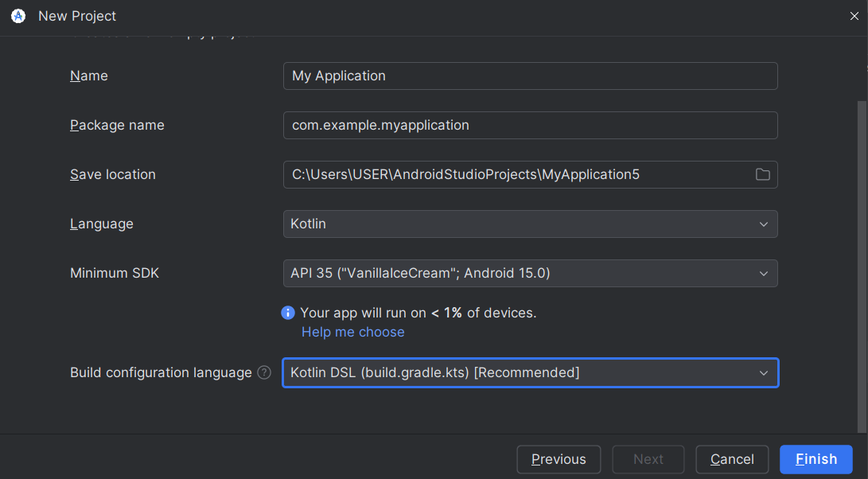
Task: Go back with the Previous button
Action: tap(559, 459)
